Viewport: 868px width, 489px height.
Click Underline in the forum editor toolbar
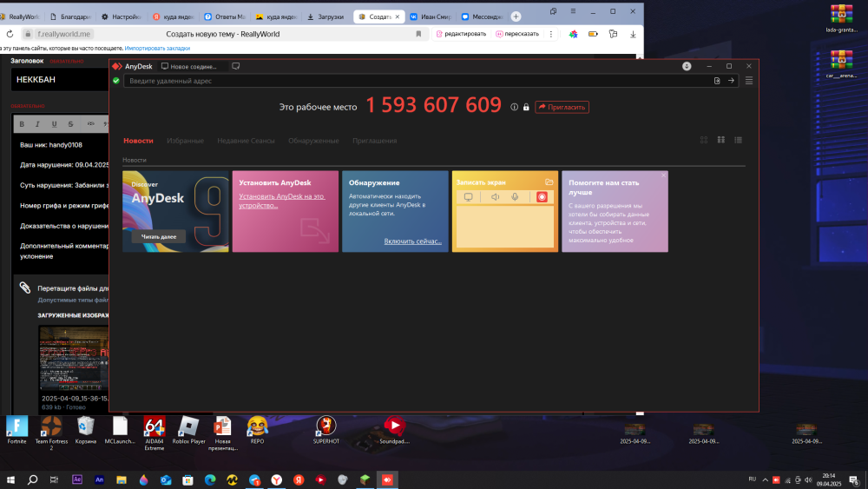[54, 124]
